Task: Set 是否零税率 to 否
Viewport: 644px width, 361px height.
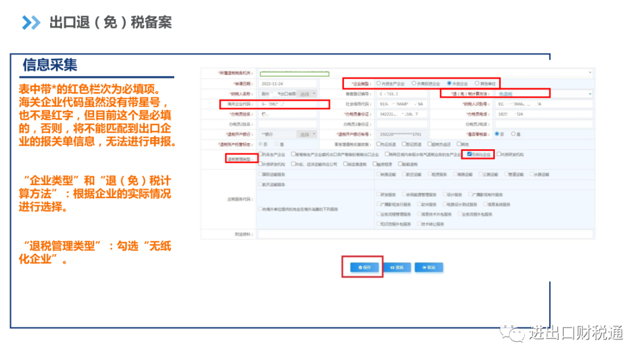Action: click(x=497, y=134)
